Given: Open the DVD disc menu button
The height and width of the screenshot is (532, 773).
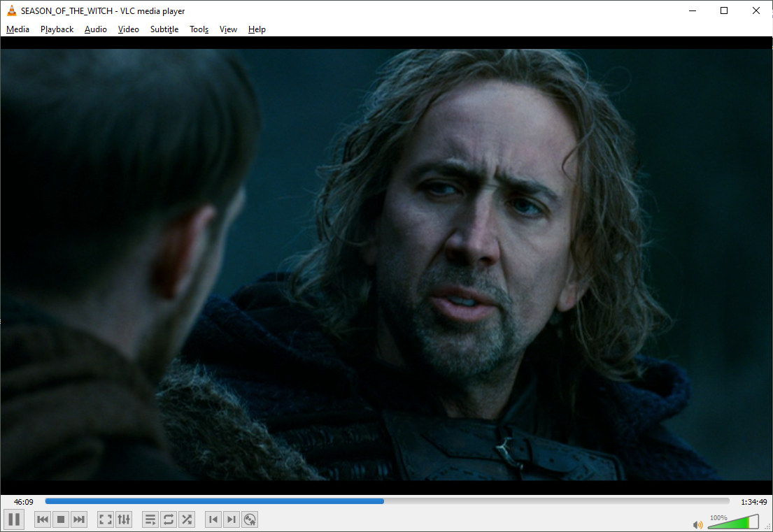Looking at the screenshot, I should pos(250,519).
